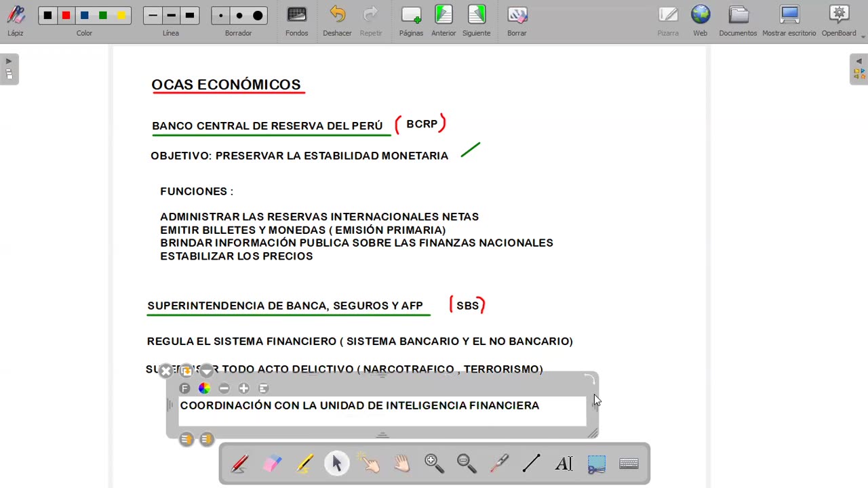868x488 pixels.
Task: Click REGULA EL SISTEMA FINANCIERO text line
Action: [359, 342]
